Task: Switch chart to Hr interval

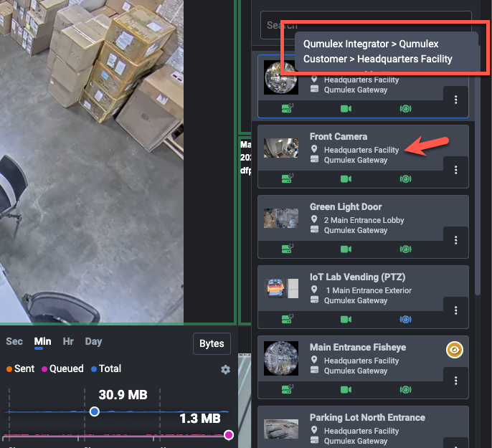Action: [68, 341]
